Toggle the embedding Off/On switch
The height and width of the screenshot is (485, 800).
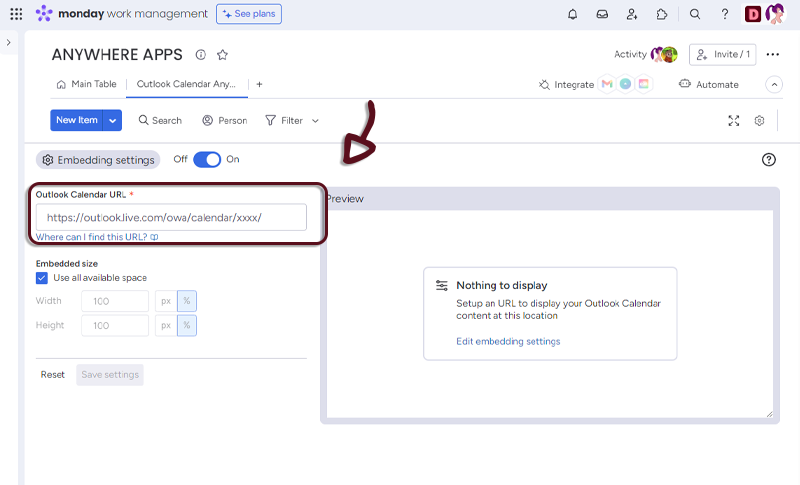pos(207,159)
